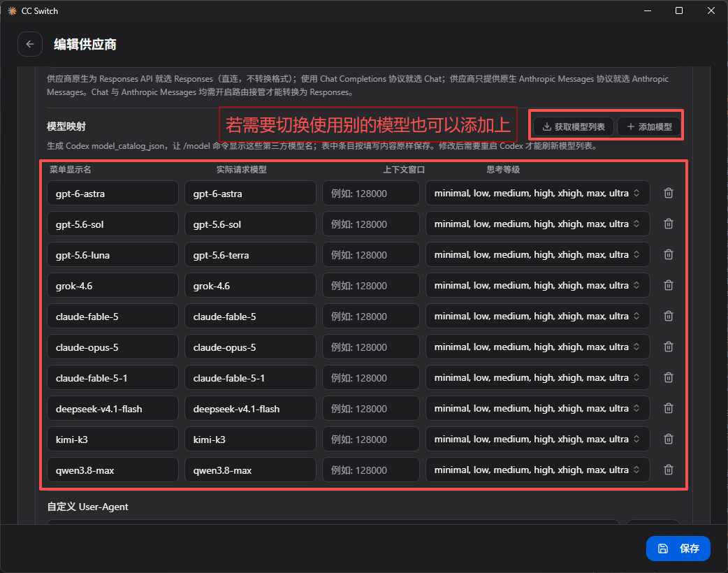Edit context window field for deepseek-v4.1-flash
The image size is (728, 573).
(x=371, y=409)
